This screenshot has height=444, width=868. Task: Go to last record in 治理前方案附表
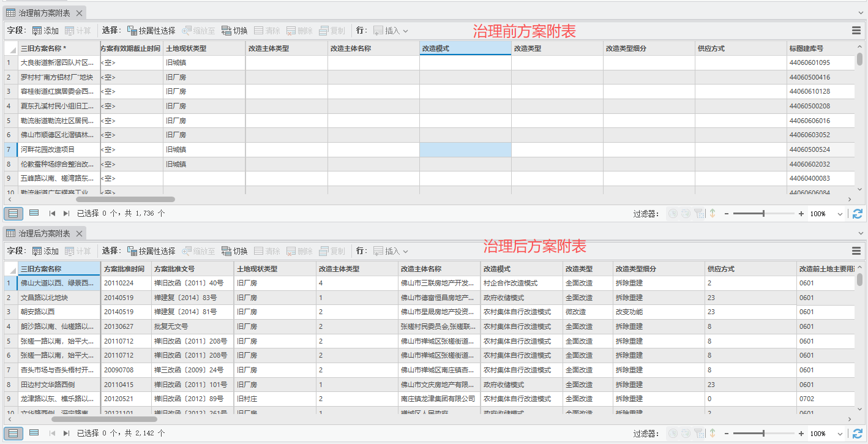(66, 214)
